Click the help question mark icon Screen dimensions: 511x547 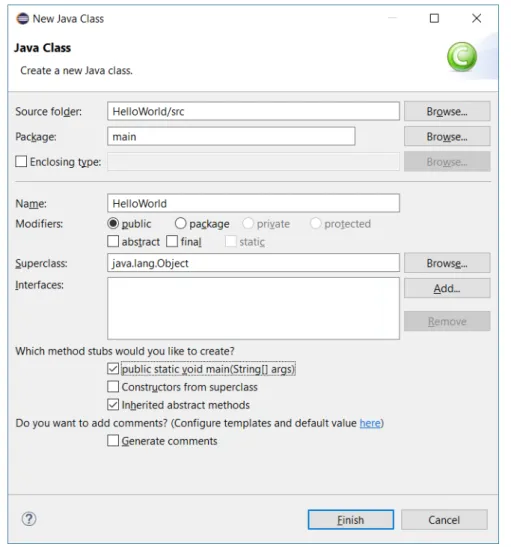(x=29, y=519)
